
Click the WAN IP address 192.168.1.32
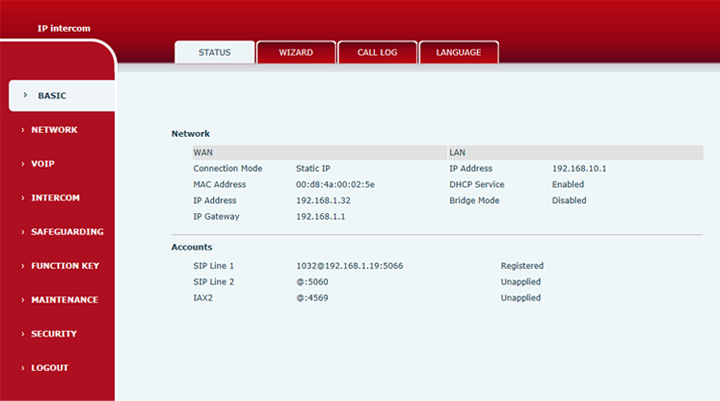[323, 200]
